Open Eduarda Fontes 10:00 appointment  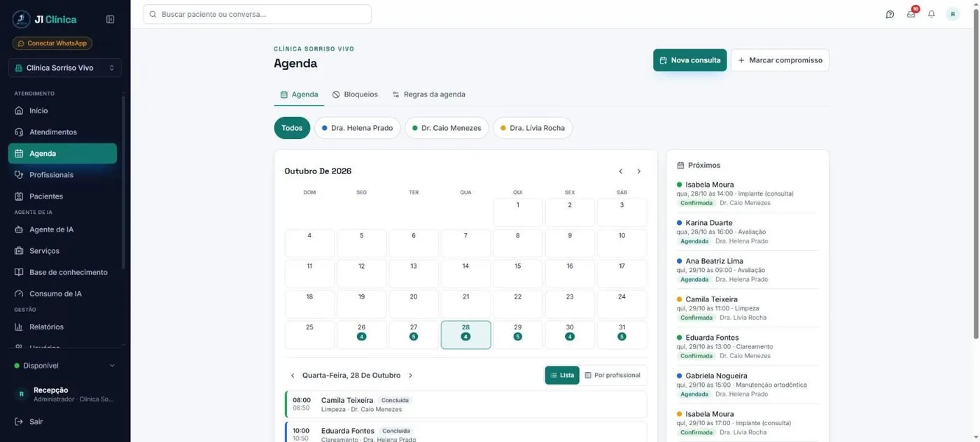(465, 432)
